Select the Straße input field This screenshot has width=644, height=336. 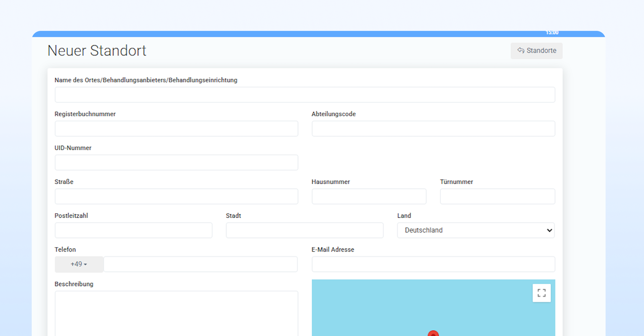click(176, 196)
